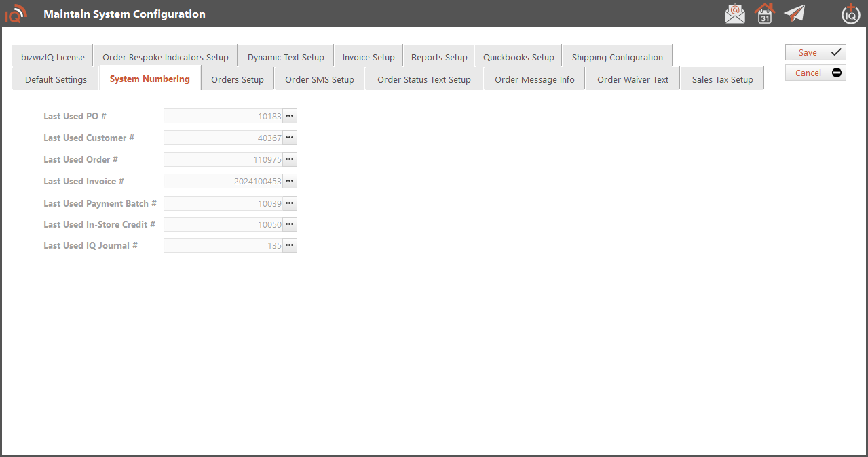Screen dimensions: 868x457
Task: Click ellipsis button beside Last Used Order #
Action: pyautogui.click(x=290, y=159)
